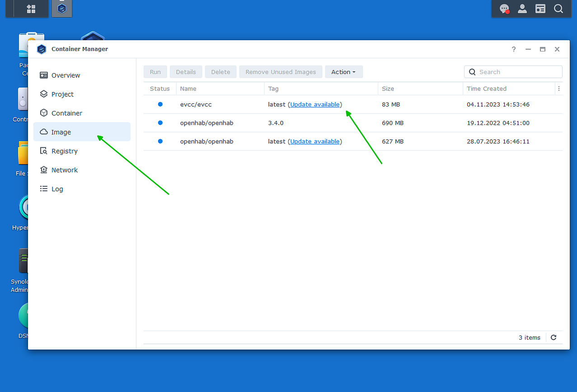This screenshot has height=392, width=577.
Task: Sort by the Tag column header
Action: 321,89
